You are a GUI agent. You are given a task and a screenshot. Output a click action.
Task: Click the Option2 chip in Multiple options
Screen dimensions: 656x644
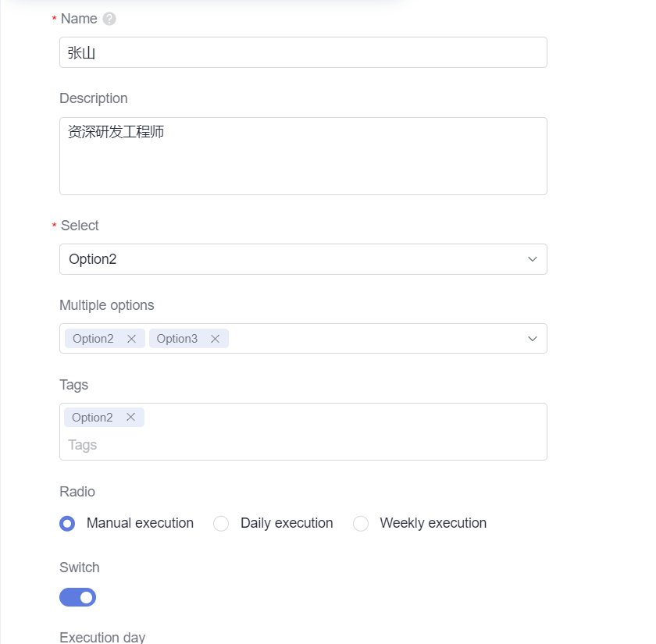93,338
